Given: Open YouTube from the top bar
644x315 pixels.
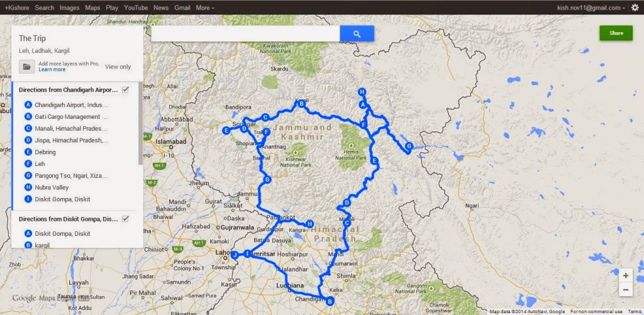Looking at the screenshot, I should click(x=136, y=8).
